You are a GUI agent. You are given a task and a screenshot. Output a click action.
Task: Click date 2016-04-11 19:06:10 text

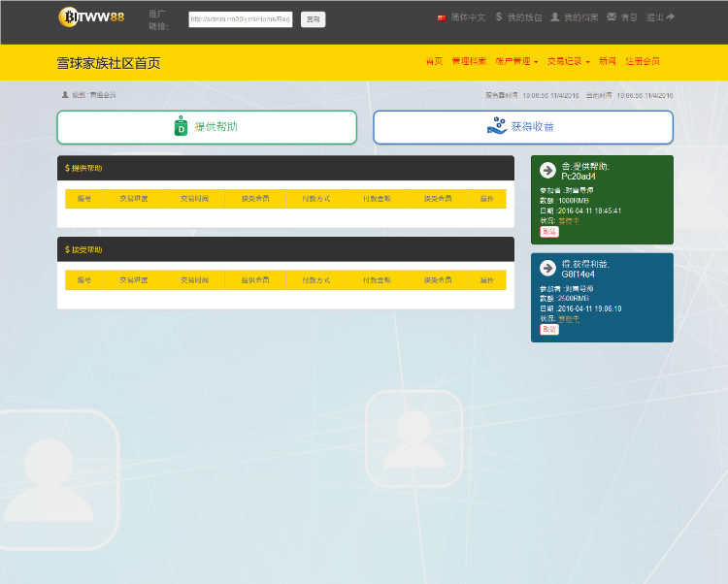coord(589,308)
